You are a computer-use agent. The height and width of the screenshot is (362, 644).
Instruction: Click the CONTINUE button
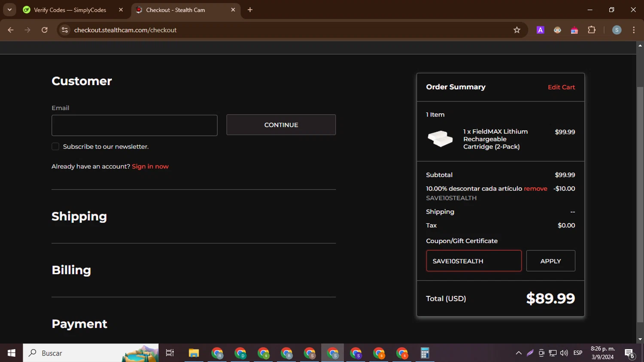pos(281,125)
